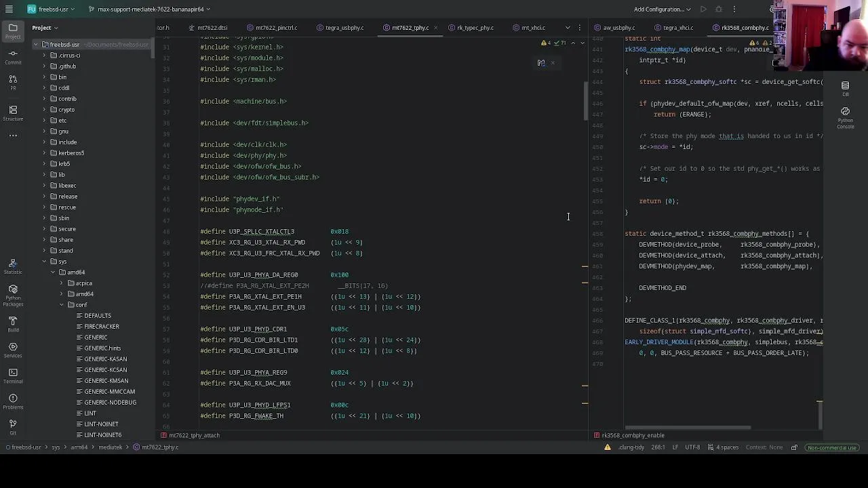Toggle read-only lock in status bar
Screen dimensions: 868x488
coord(794,447)
